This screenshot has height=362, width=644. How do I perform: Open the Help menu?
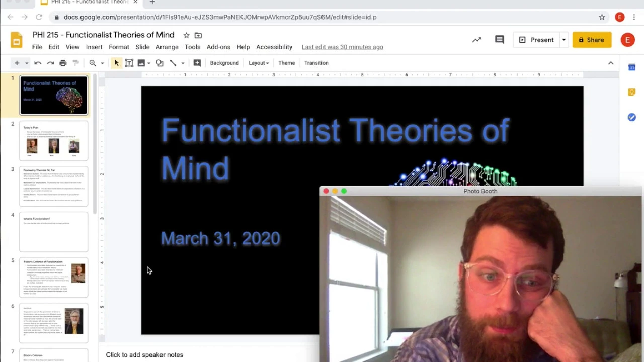click(x=243, y=47)
